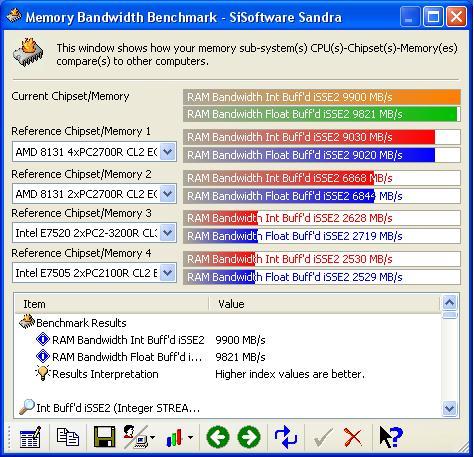Close the Memory Bandwidth Benchmark window

point(456,17)
